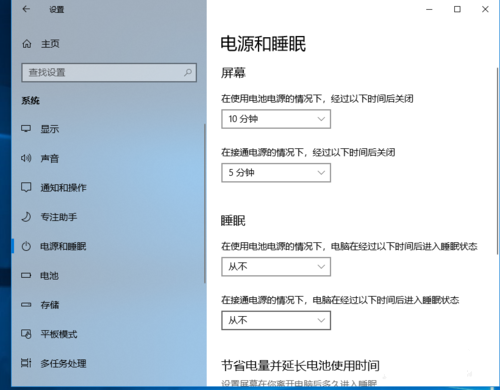The image size is (500, 390).
Task: Click the tablet mode icon
Action: pyautogui.click(x=26, y=334)
